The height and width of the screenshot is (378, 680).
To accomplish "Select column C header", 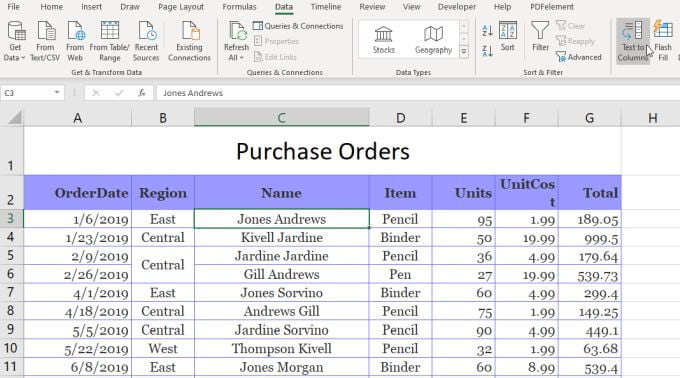I will pos(281,117).
